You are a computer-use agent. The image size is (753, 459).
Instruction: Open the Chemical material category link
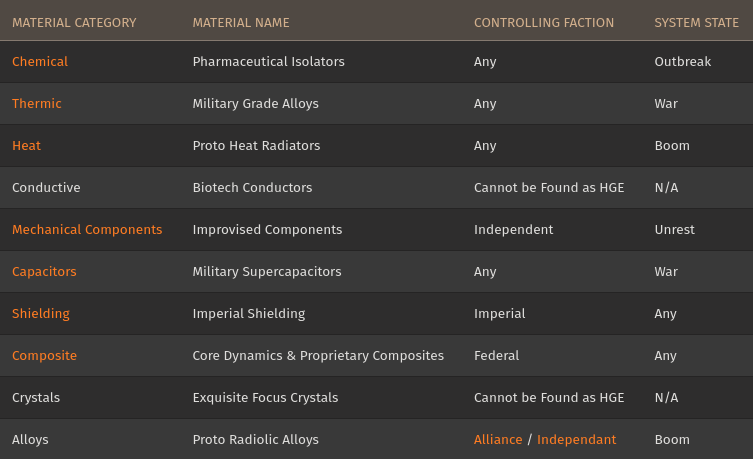[40, 62]
